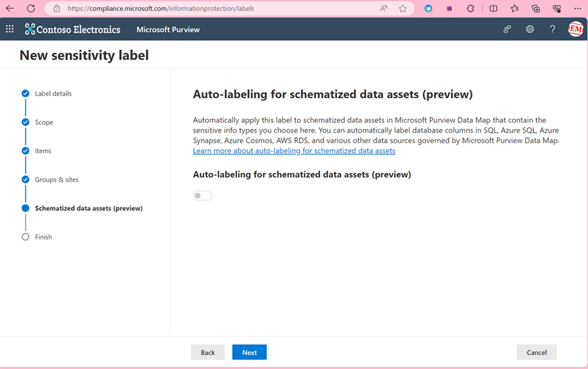Click the browser Back arrow
The image size is (588, 369).
[x=10, y=8]
